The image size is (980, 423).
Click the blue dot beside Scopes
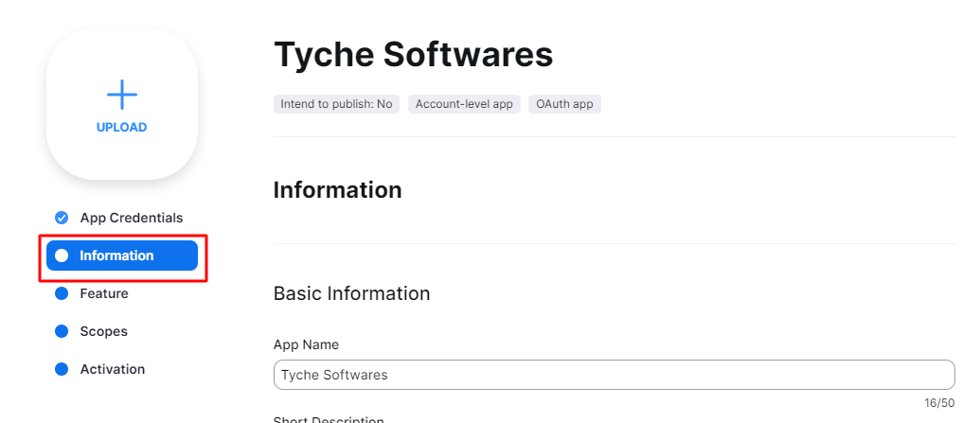click(62, 331)
